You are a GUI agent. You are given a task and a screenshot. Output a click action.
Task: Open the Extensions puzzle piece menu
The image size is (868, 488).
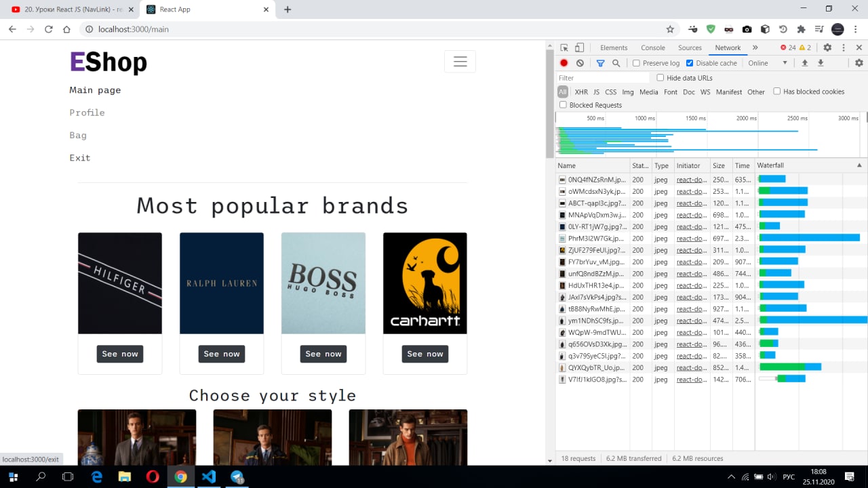pyautogui.click(x=801, y=29)
